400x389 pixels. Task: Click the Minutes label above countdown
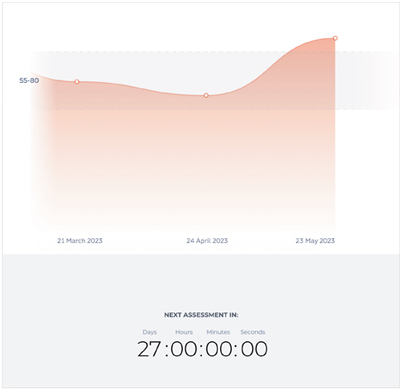[218, 332]
